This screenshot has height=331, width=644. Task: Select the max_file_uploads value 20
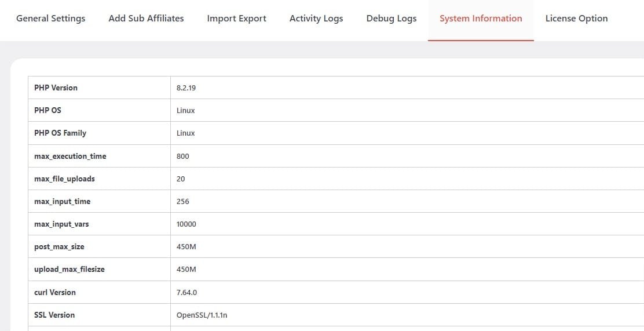tap(181, 179)
